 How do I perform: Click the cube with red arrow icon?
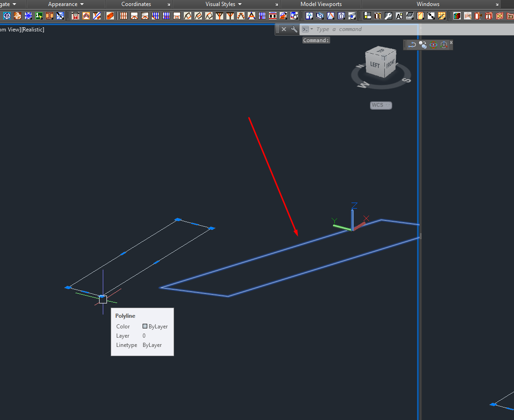coord(294,16)
